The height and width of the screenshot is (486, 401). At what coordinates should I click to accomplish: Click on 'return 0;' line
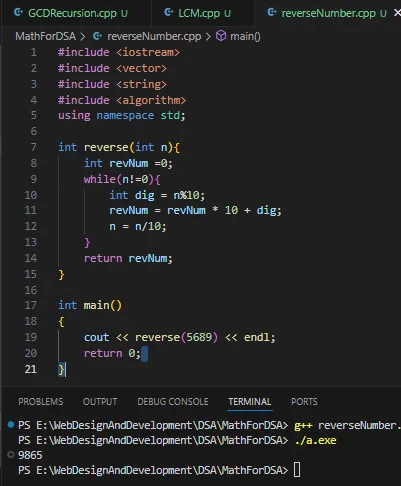pos(112,353)
